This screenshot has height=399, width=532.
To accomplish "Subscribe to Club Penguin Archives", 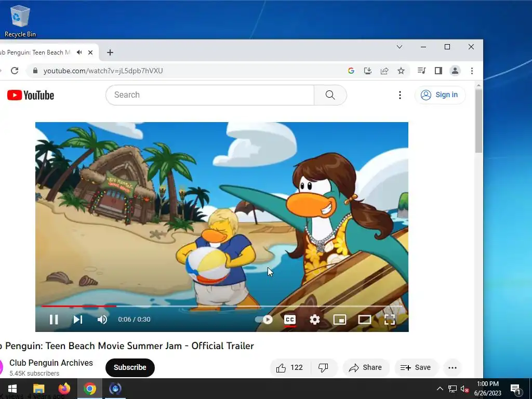I will (x=130, y=367).
